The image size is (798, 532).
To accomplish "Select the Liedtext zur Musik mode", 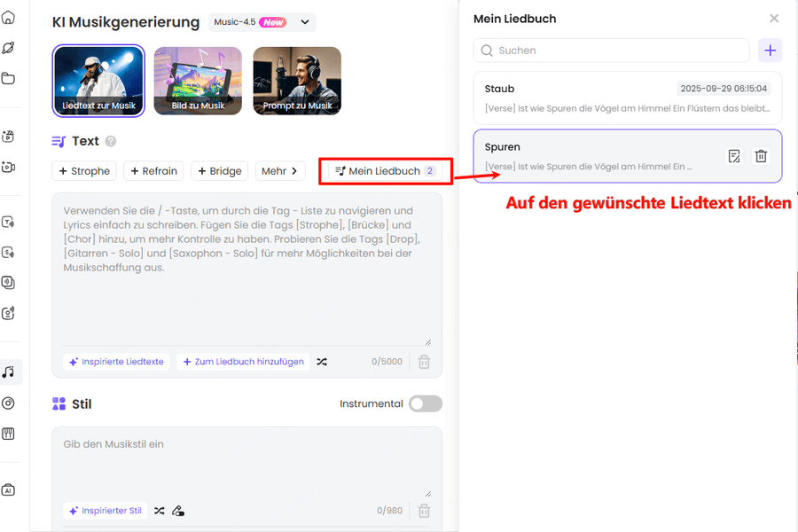I will [98, 81].
